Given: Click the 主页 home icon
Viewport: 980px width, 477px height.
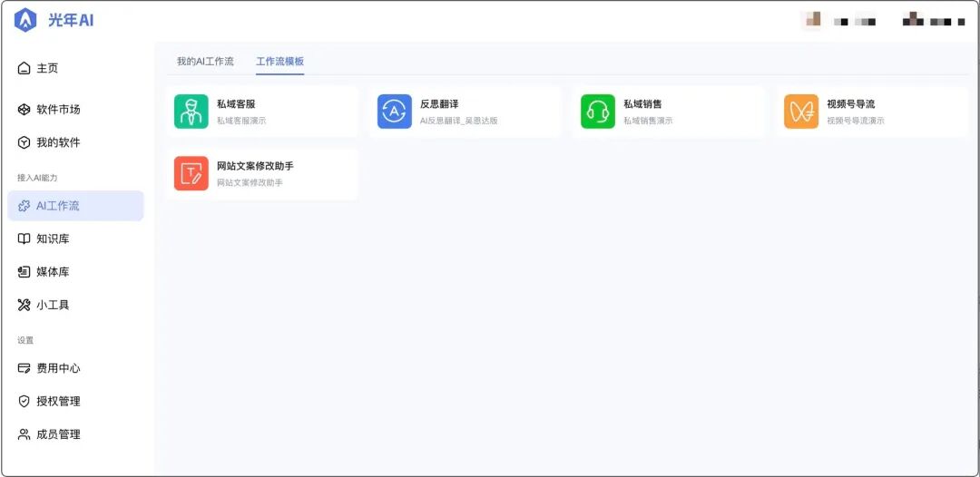Looking at the screenshot, I should pyautogui.click(x=24, y=68).
